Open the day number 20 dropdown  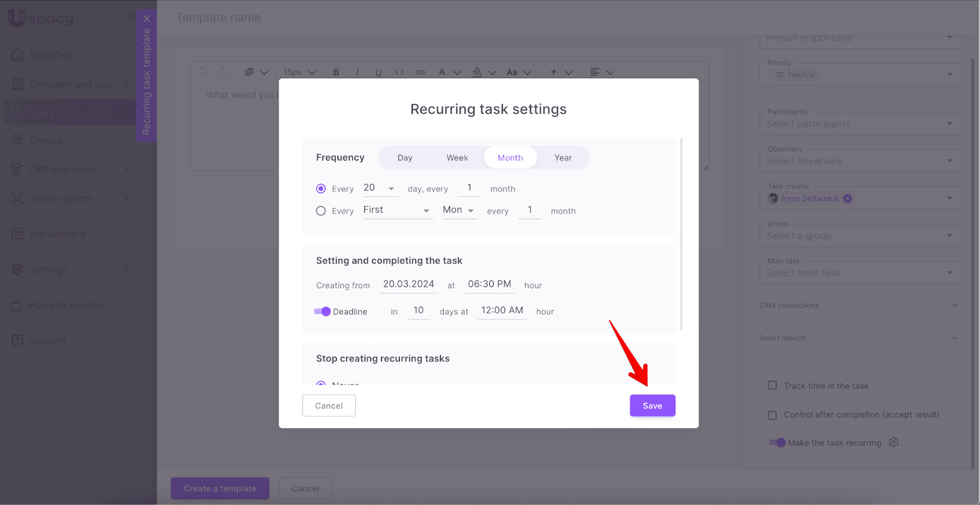(x=379, y=189)
